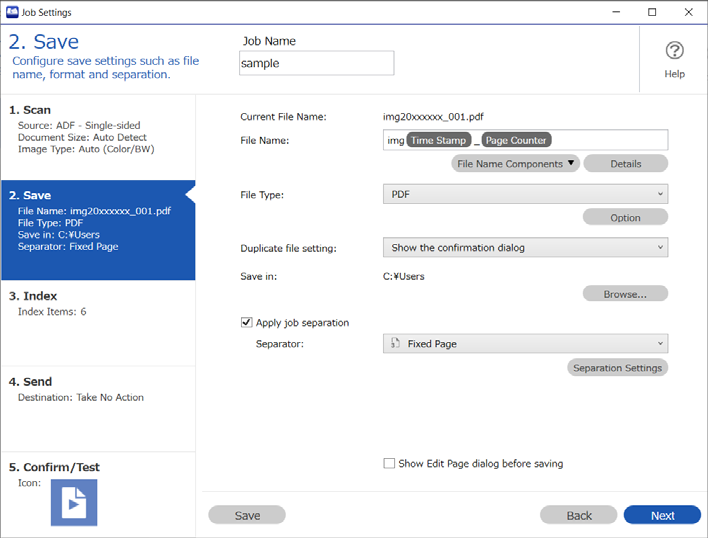Maximize the Job Settings window

coord(652,12)
